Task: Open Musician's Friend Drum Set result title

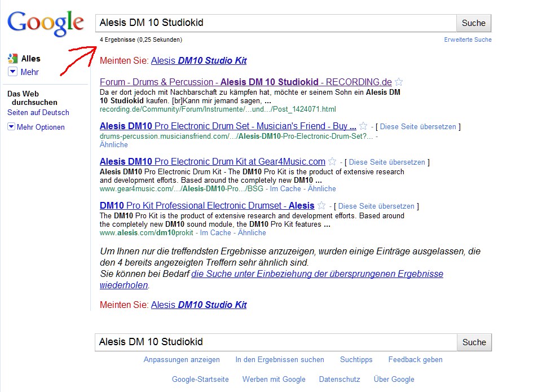Action: (x=228, y=126)
